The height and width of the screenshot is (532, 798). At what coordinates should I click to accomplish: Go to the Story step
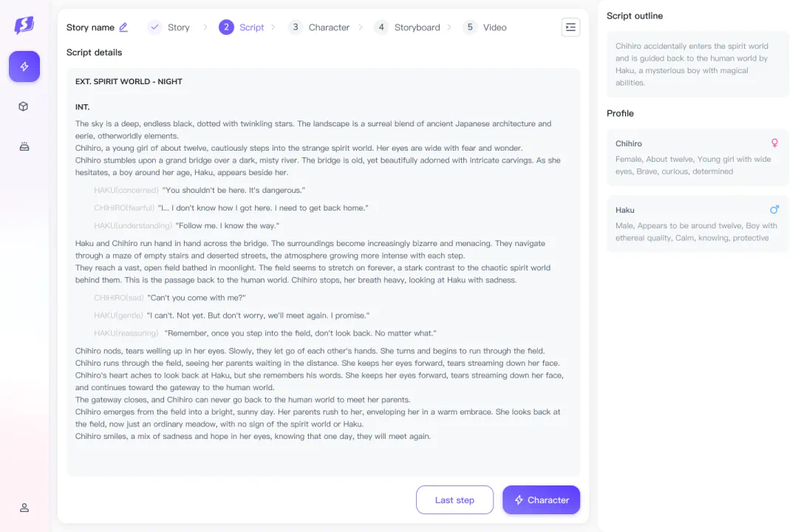tap(169, 27)
